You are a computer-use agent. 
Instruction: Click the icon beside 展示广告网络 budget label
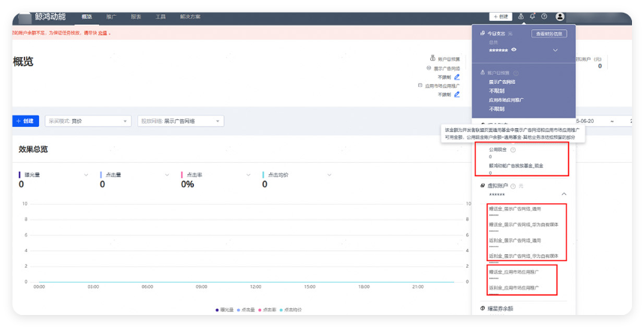point(429,68)
